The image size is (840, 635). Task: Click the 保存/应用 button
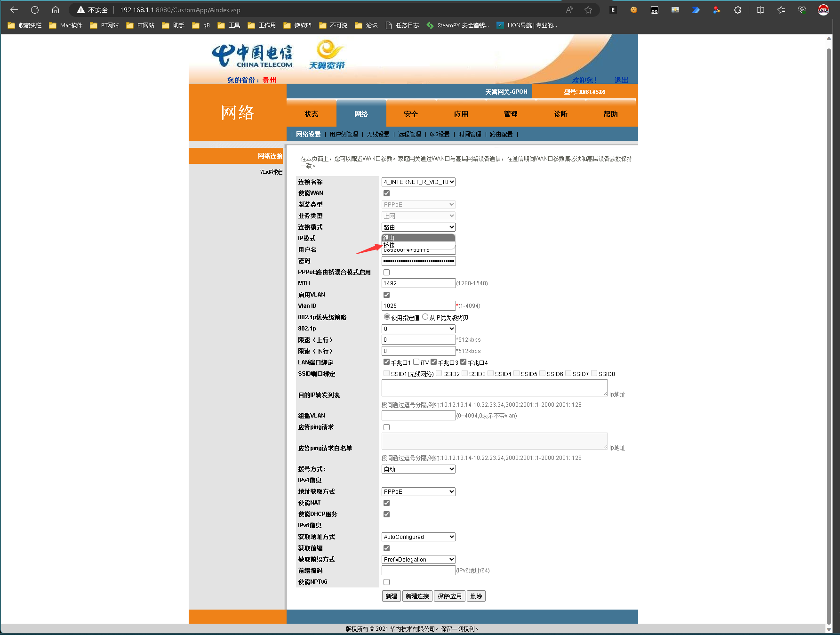coord(449,596)
